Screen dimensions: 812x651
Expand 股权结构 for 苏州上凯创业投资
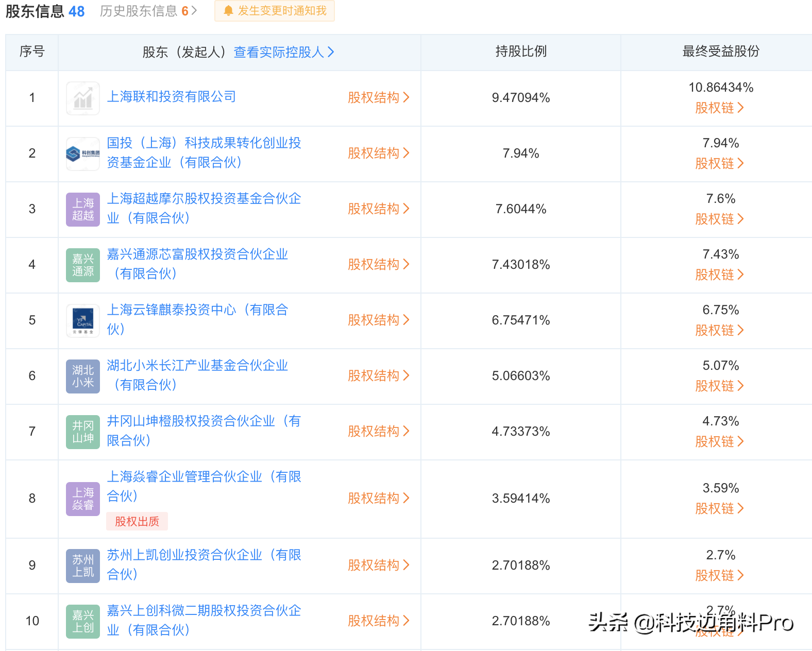point(379,565)
